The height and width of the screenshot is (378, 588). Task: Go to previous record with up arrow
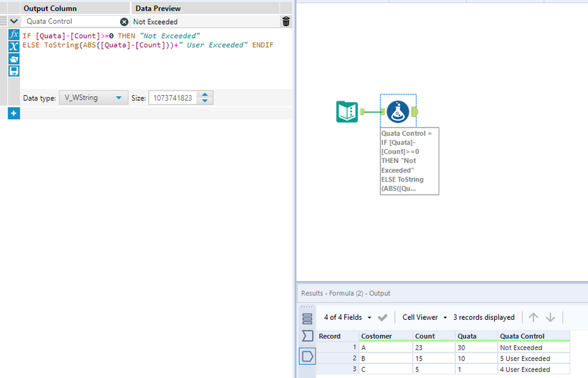(533, 317)
